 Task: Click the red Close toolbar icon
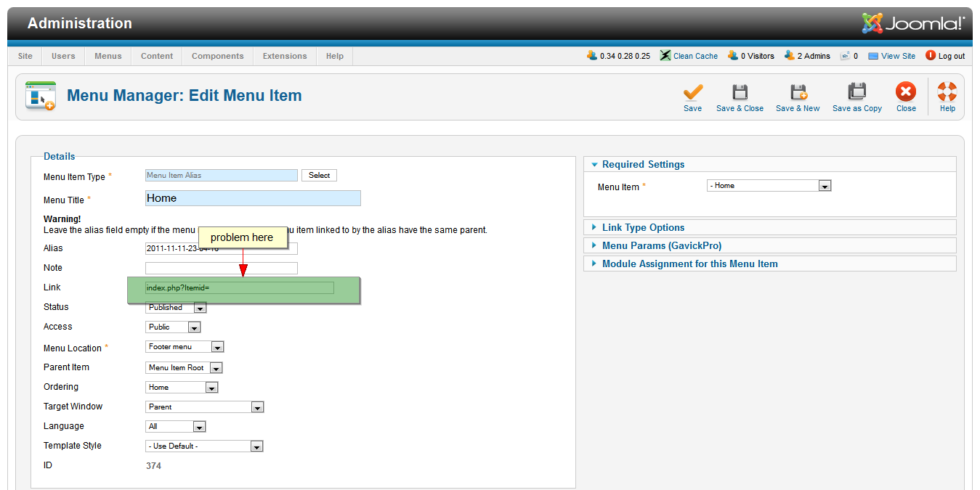tap(906, 93)
